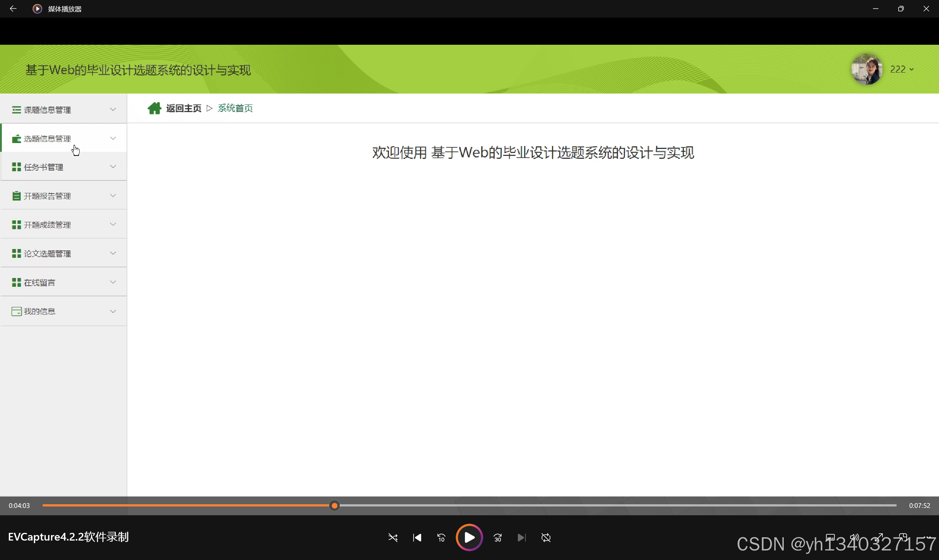The image size is (939, 560).
Task: Click the media player back arrow
Action: coord(13,9)
